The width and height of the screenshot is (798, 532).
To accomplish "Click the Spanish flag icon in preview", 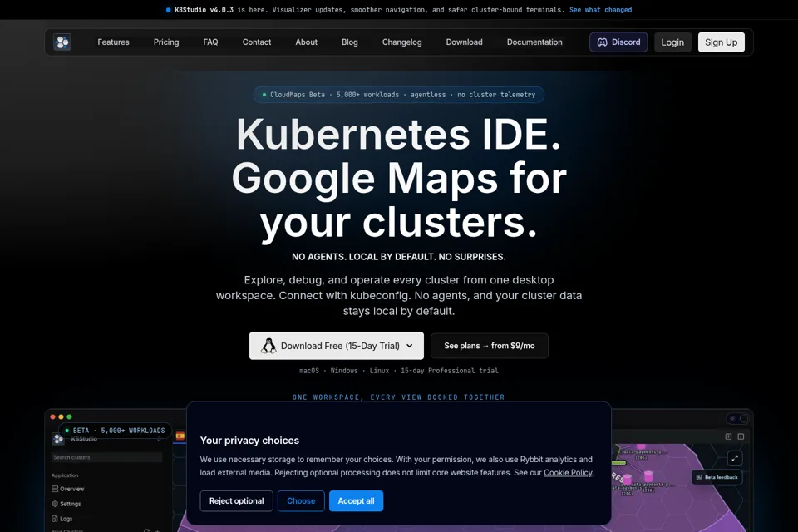I will (180, 436).
